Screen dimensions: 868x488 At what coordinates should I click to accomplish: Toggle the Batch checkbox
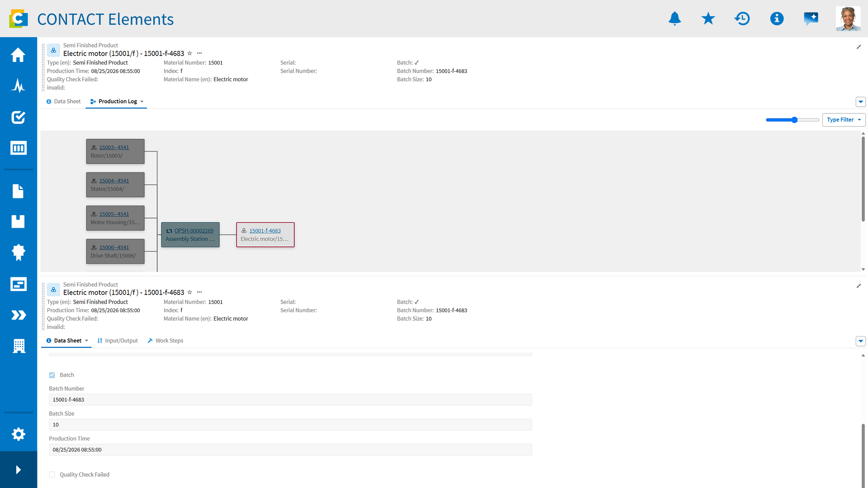point(52,375)
